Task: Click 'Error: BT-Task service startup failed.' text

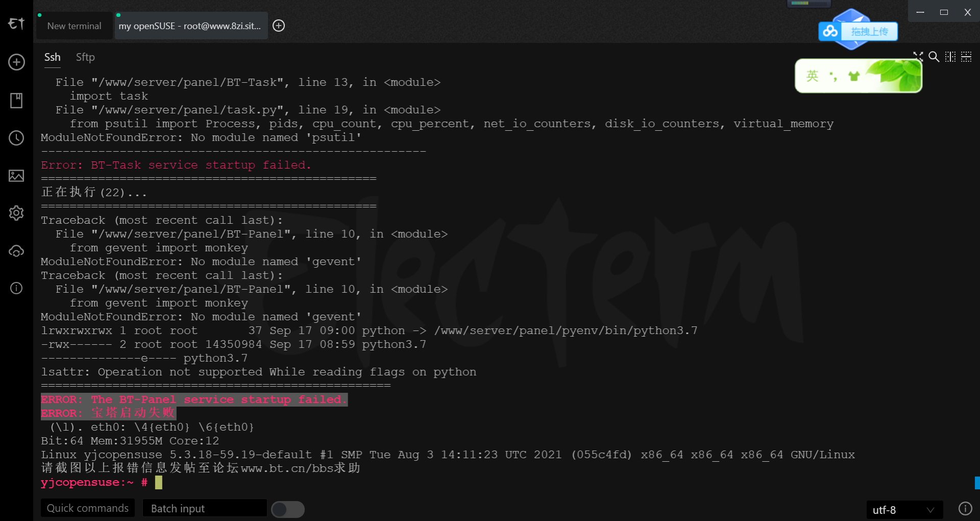Action: pyautogui.click(x=176, y=165)
